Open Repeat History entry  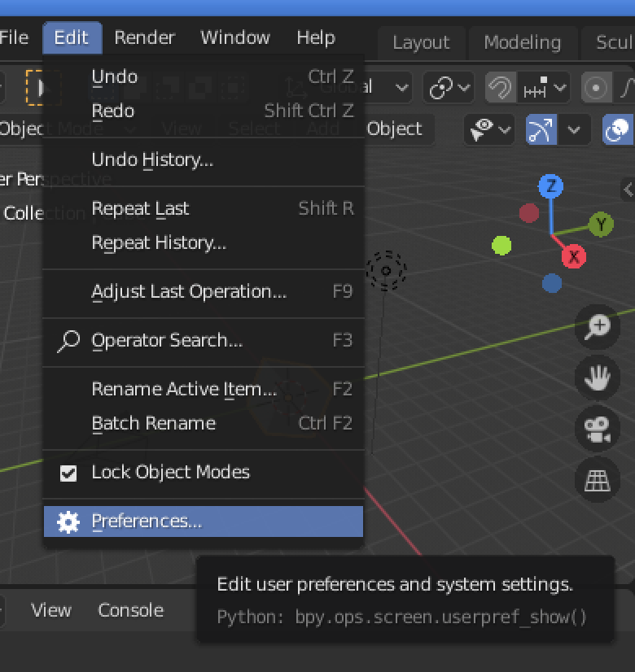[204, 243]
